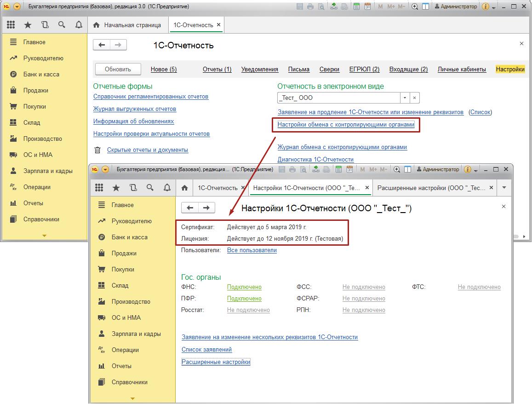Select 1С-Отчетность tab in back window
Image resolution: width=532 pixels, height=404 pixels.
pyautogui.click(x=194, y=25)
